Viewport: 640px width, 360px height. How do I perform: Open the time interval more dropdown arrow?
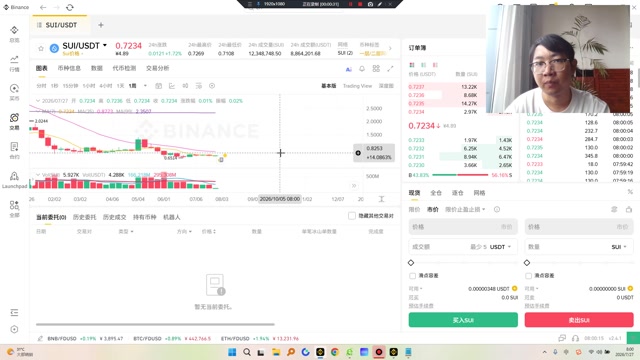[145, 86]
